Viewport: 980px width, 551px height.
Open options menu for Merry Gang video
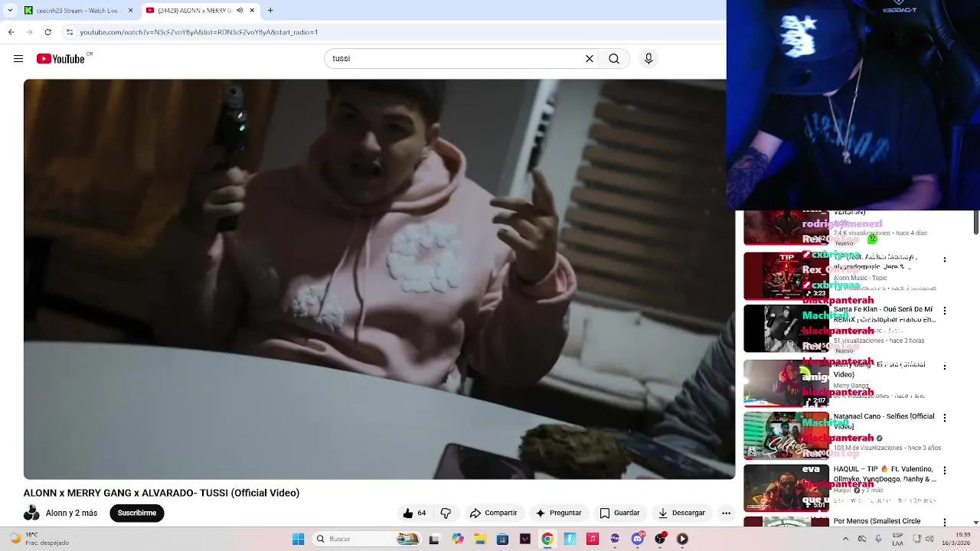(944, 366)
